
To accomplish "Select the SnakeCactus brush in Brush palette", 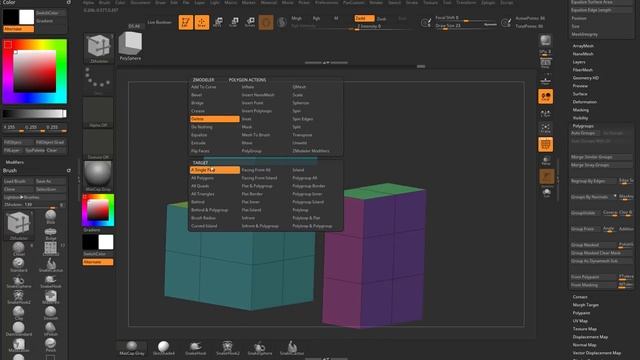I will 51,265.
